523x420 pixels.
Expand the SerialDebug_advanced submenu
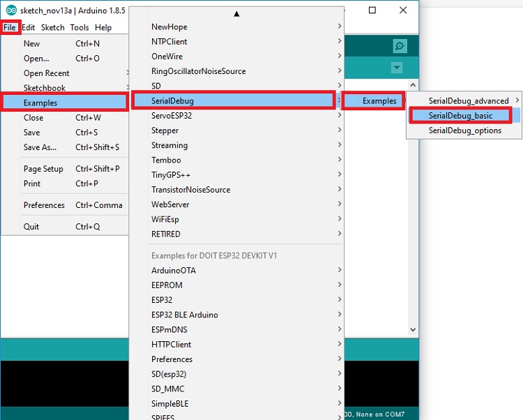(469, 101)
